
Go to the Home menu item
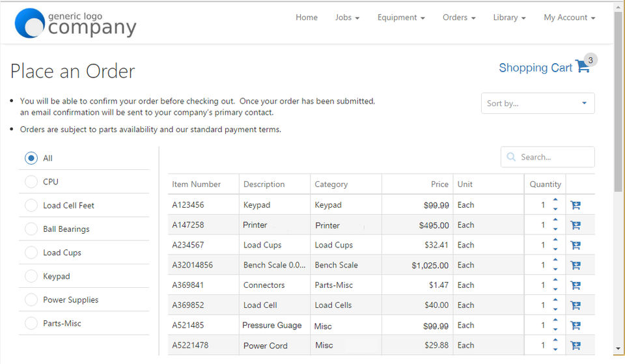pos(307,18)
